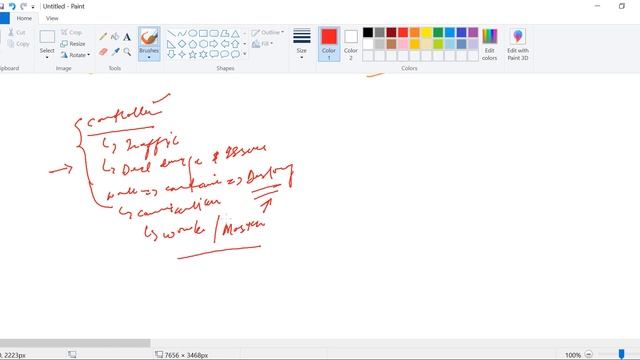Pick the Color picker eyedropper tool
This screenshot has width=640, height=360.
[115, 52]
